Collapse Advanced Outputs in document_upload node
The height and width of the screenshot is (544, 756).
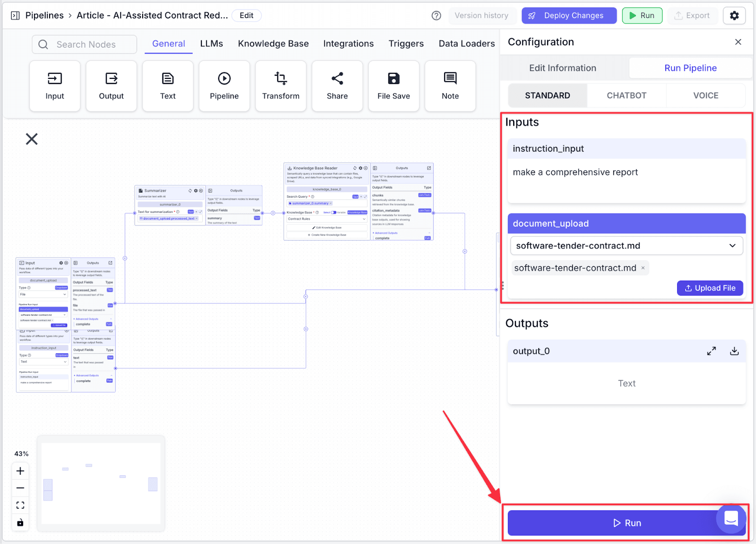tap(93, 319)
